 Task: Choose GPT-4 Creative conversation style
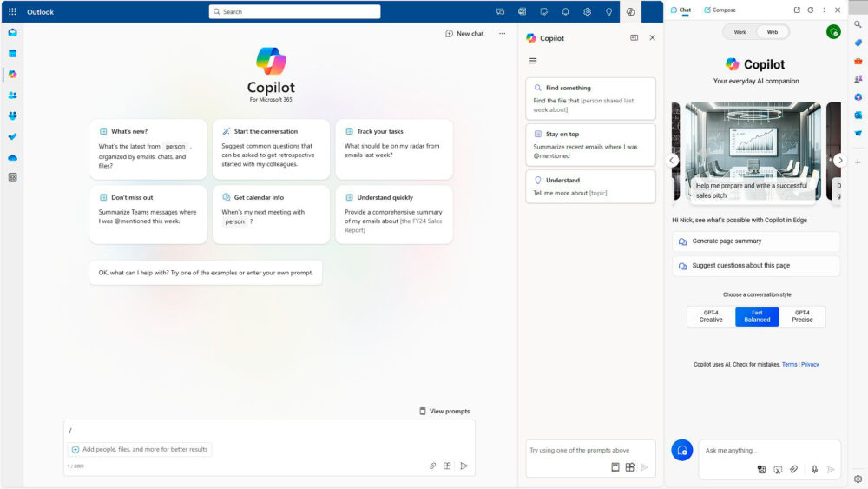coord(711,317)
